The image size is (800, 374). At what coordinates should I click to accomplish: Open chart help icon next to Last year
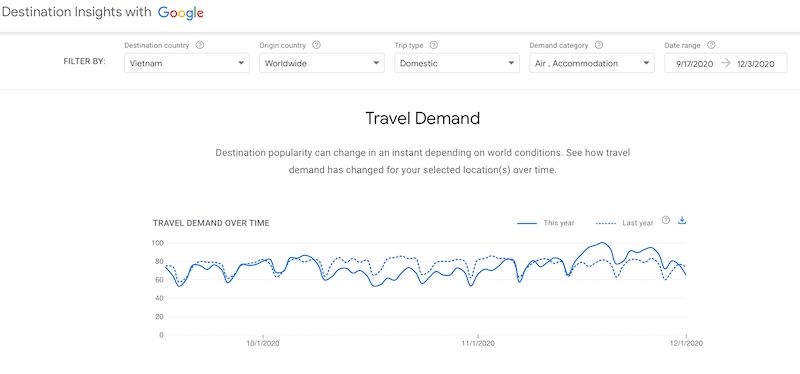[666, 220]
